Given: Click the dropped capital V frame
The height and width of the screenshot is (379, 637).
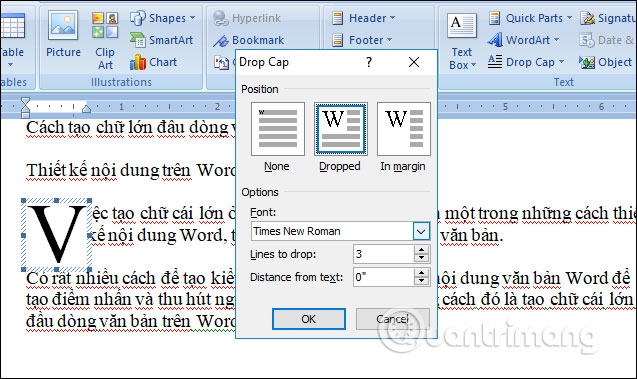Looking at the screenshot, I should pyautogui.click(x=56, y=235).
